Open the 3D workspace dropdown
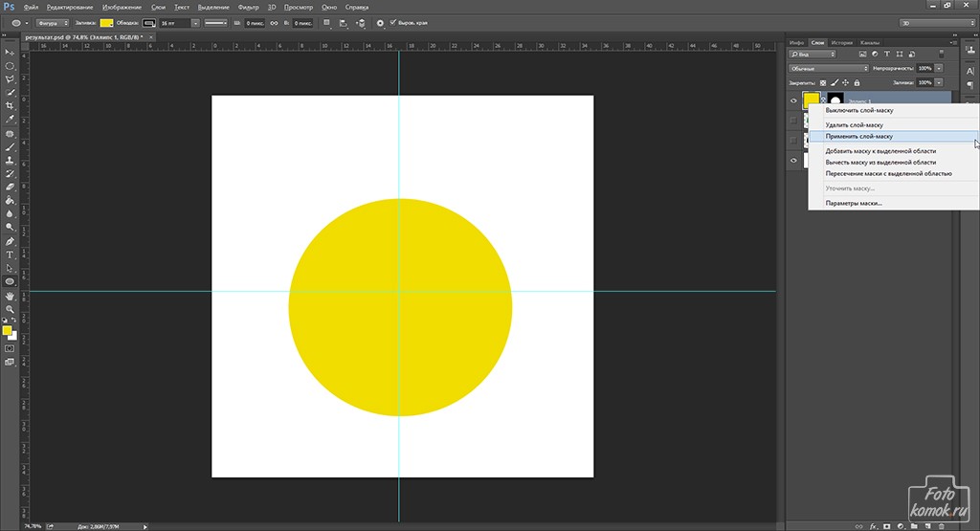Image resolution: width=980 pixels, height=531 pixels. [x=937, y=23]
